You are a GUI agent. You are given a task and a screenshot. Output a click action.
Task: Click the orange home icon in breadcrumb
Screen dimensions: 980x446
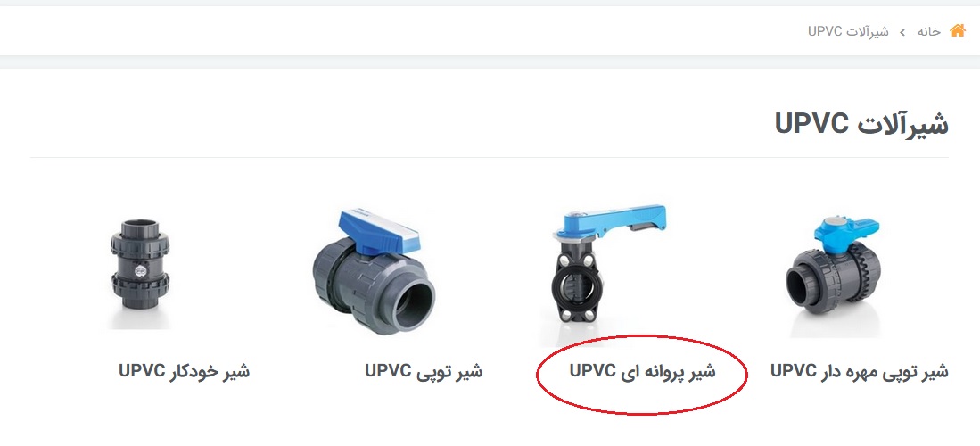(x=958, y=30)
